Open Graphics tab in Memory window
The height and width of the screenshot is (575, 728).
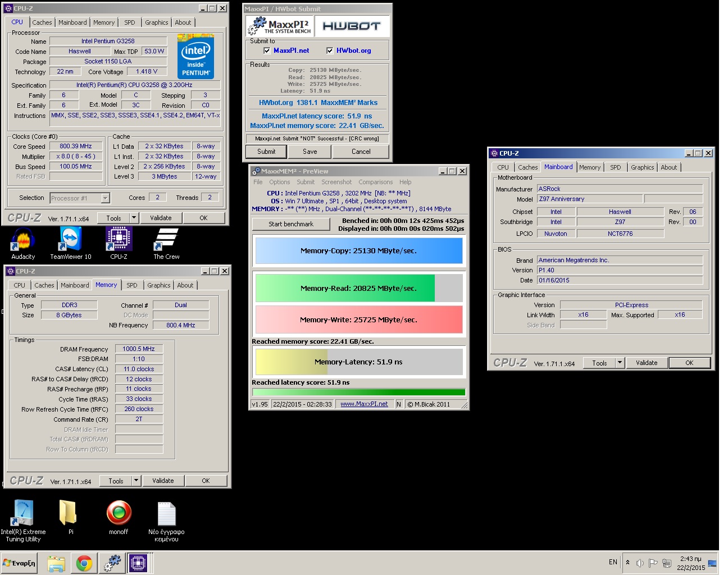click(159, 285)
